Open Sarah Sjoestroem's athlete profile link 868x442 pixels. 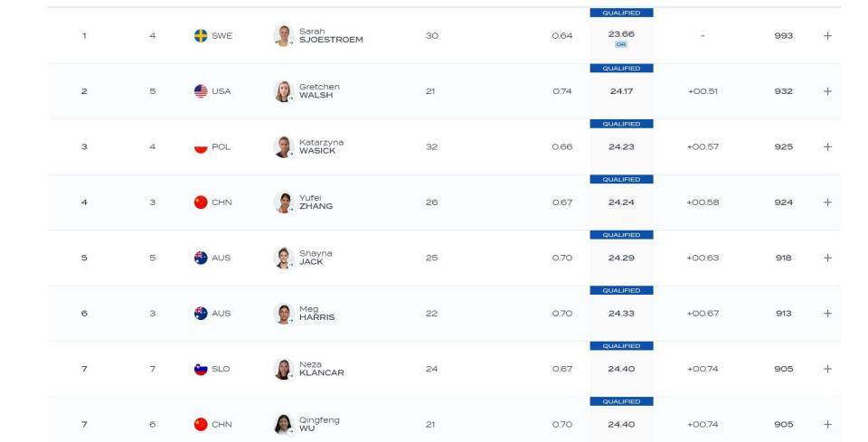click(331, 35)
